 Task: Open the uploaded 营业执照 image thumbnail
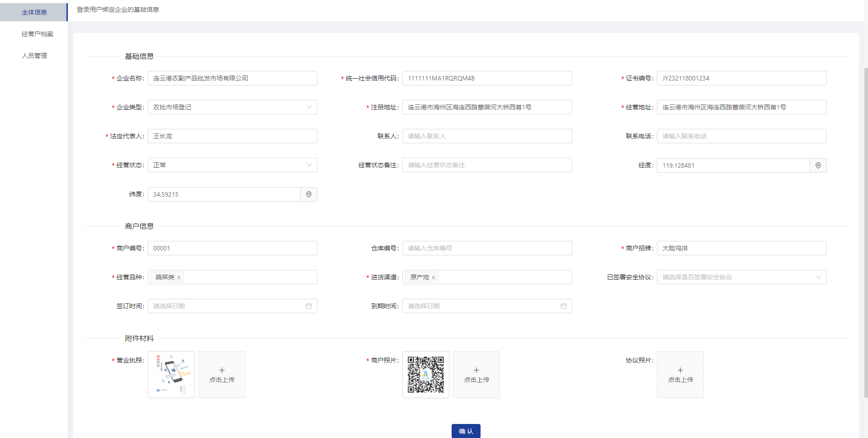[171, 374]
